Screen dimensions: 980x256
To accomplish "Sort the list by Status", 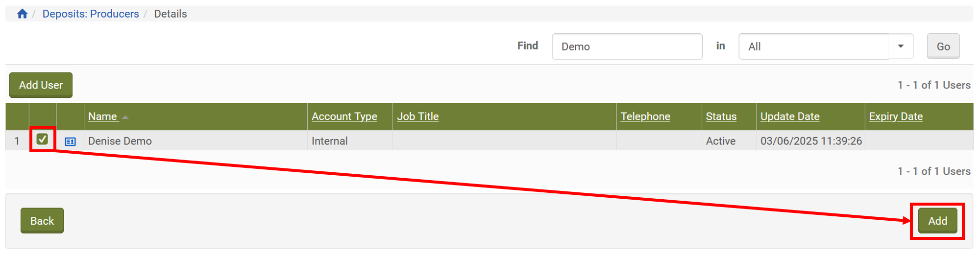I will tap(721, 116).
